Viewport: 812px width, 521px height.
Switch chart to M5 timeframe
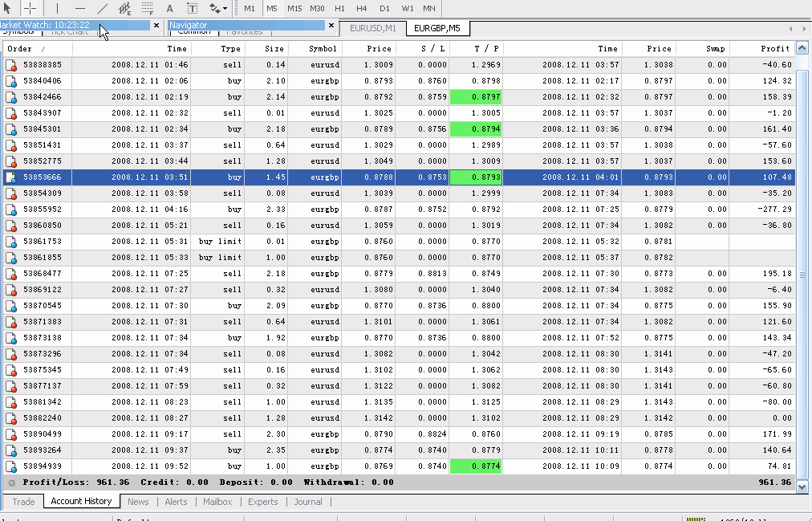point(272,8)
